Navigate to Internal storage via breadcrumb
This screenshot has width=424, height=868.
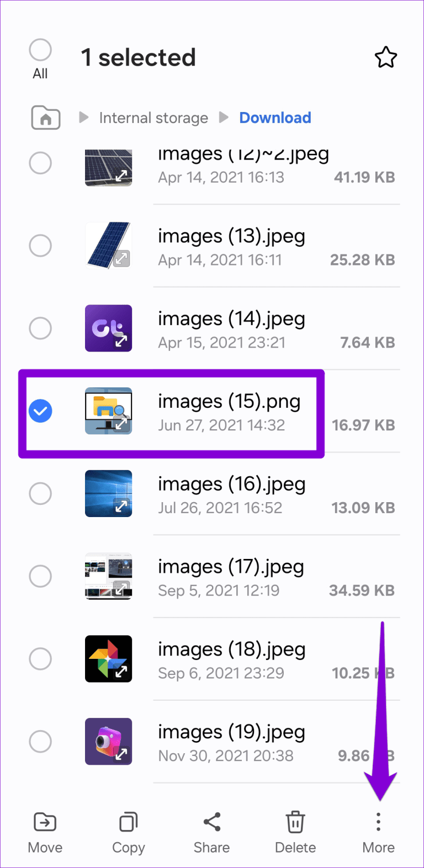click(x=153, y=117)
